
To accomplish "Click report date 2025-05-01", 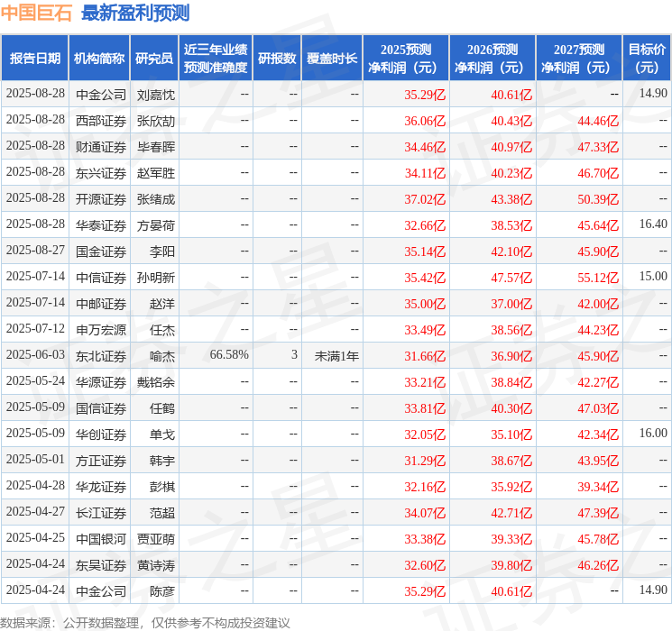I will 35,459.
